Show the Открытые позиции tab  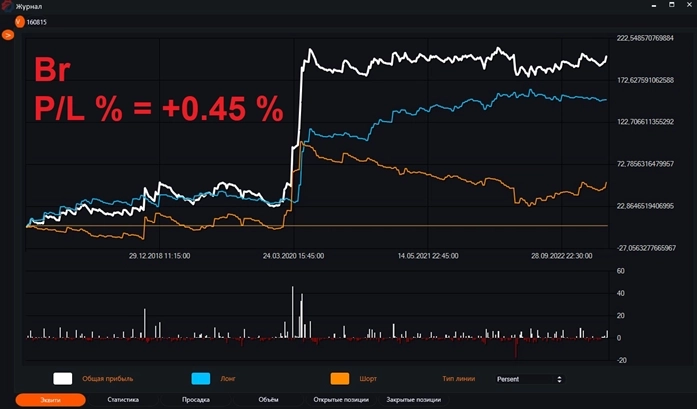(x=337, y=400)
